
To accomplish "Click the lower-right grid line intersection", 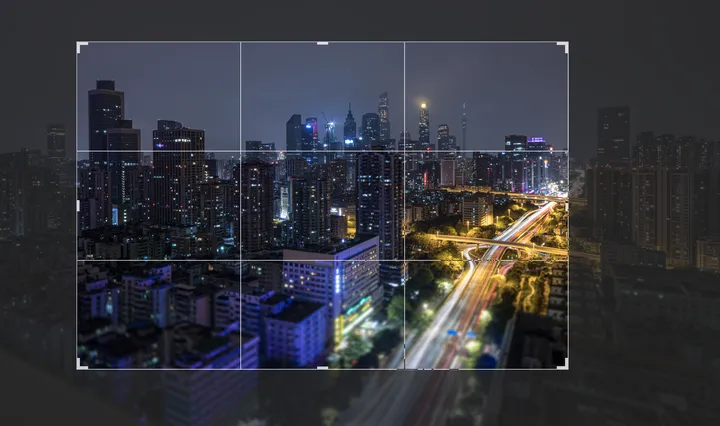I will 404,260.
